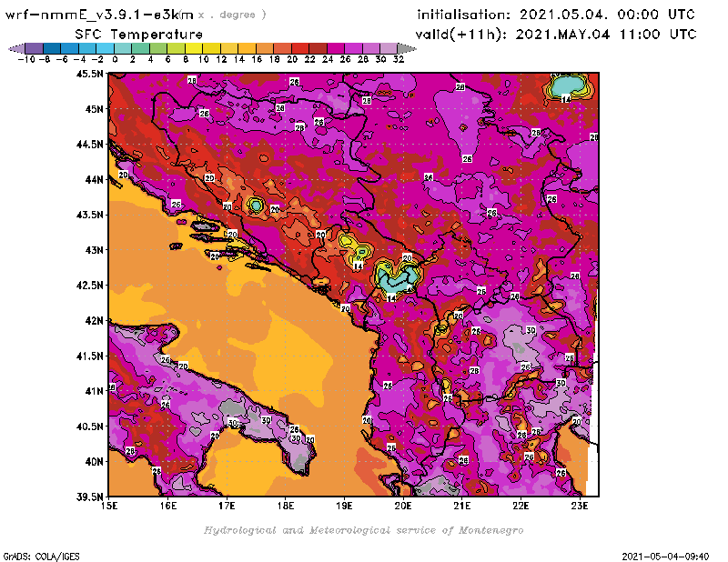Click the 18E longitude label

(x=286, y=506)
